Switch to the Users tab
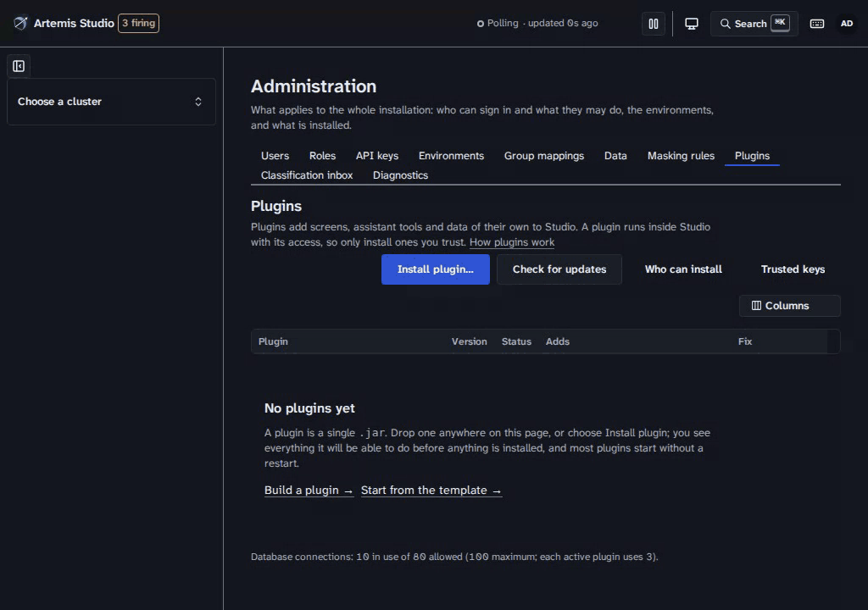The width and height of the screenshot is (868, 610). (x=275, y=156)
